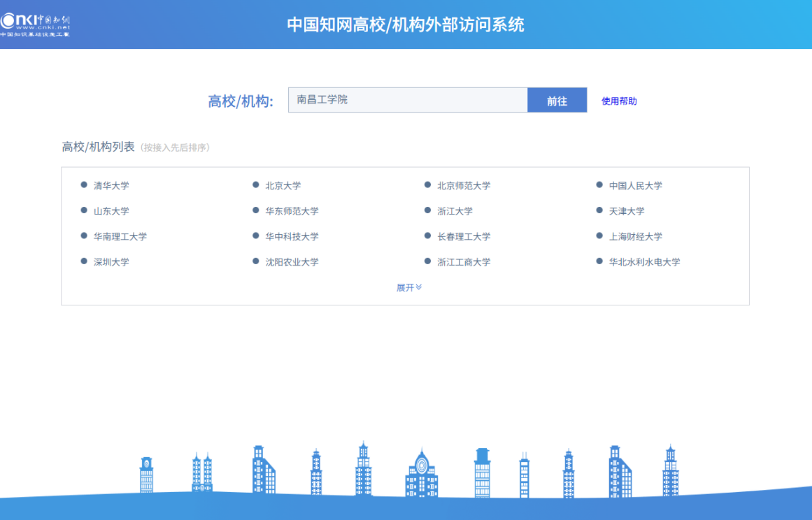The width and height of the screenshot is (812, 520).
Task: Choose 华南理工大学 in the list
Action: pos(120,237)
